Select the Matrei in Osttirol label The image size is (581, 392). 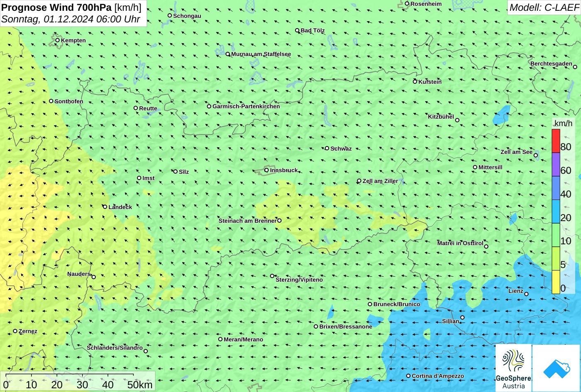460,243
